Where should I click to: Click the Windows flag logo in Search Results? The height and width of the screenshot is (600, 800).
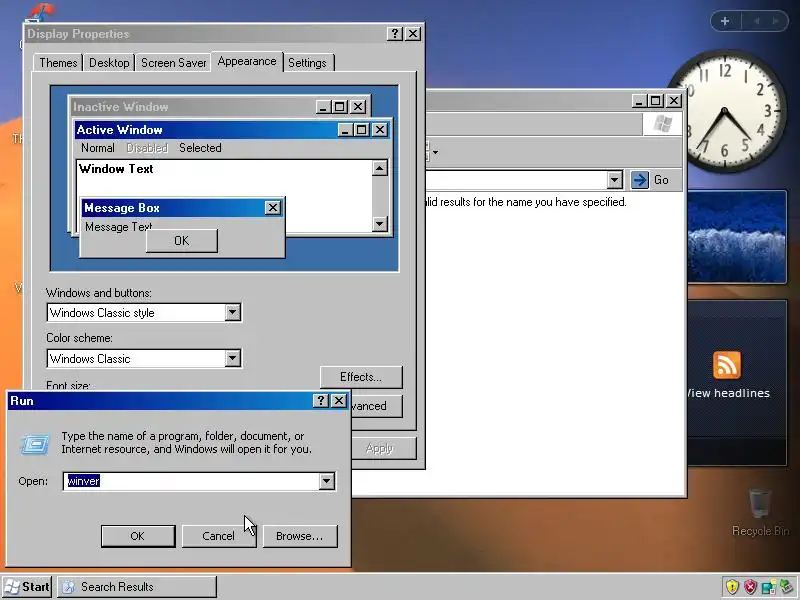click(662, 123)
